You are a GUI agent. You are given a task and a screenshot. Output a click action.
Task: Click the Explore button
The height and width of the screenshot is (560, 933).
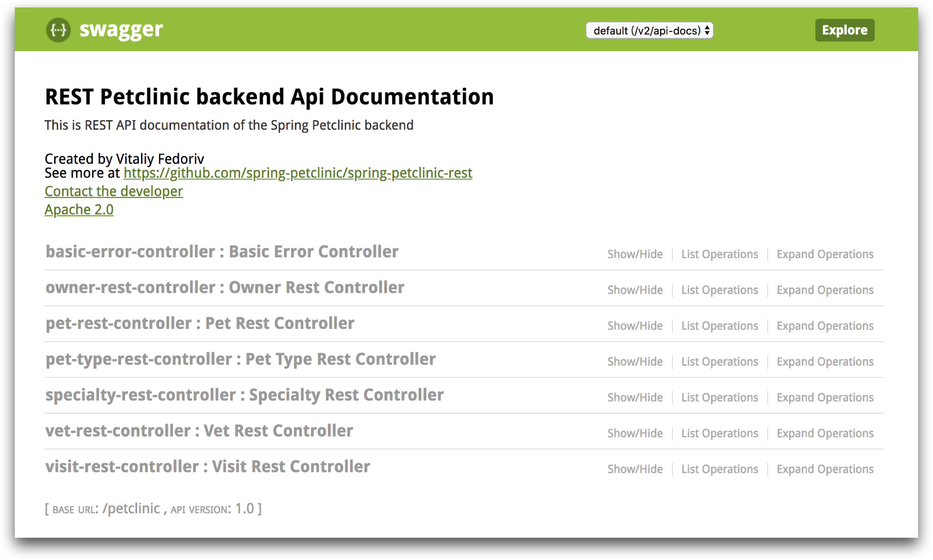[x=844, y=30]
